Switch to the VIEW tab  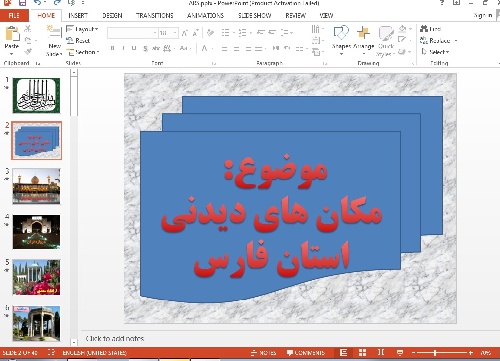[x=326, y=16]
